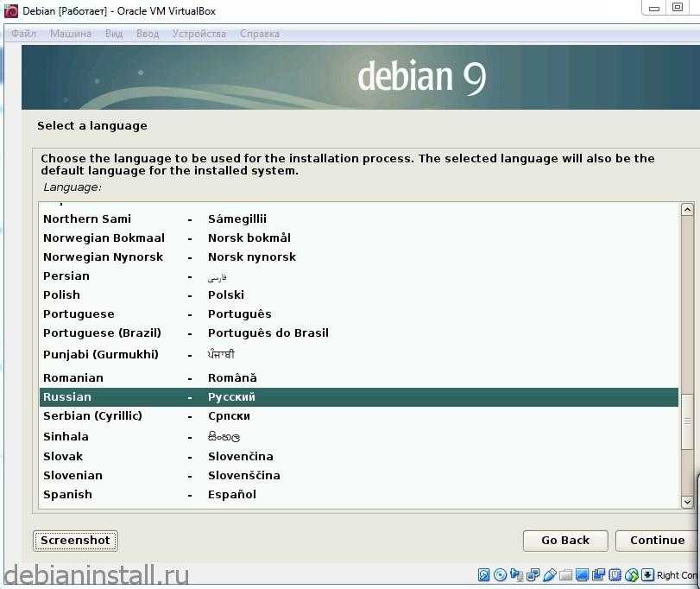Select Spanish in the language list

tap(67, 495)
